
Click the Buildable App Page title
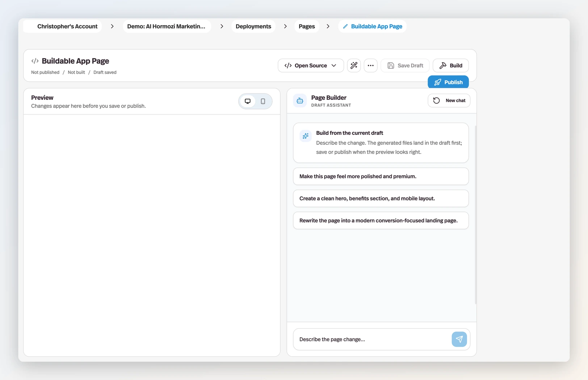[75, 61]
